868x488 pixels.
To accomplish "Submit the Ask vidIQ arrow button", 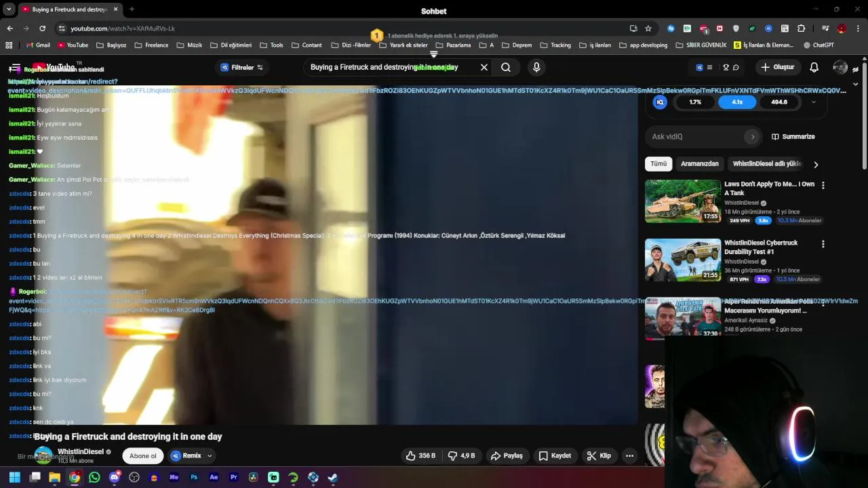I will [x=752, y=136].
